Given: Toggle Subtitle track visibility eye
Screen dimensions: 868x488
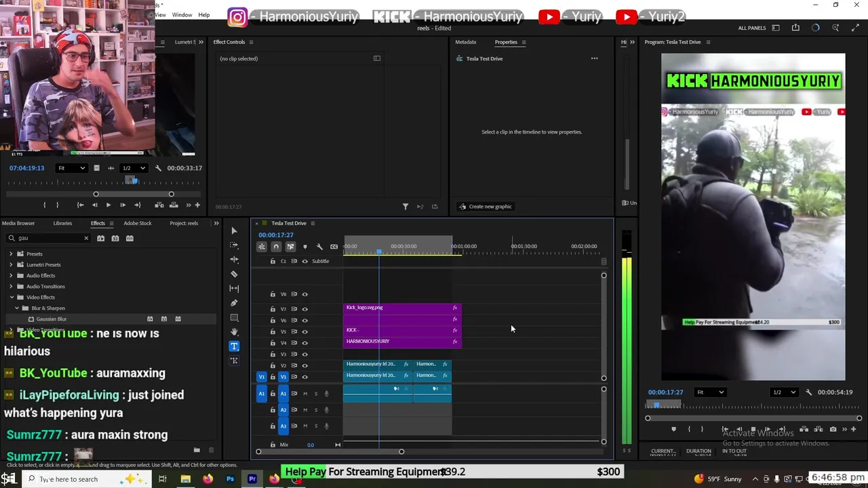Looking at the screenshot, I should click(x=304, y=262).
